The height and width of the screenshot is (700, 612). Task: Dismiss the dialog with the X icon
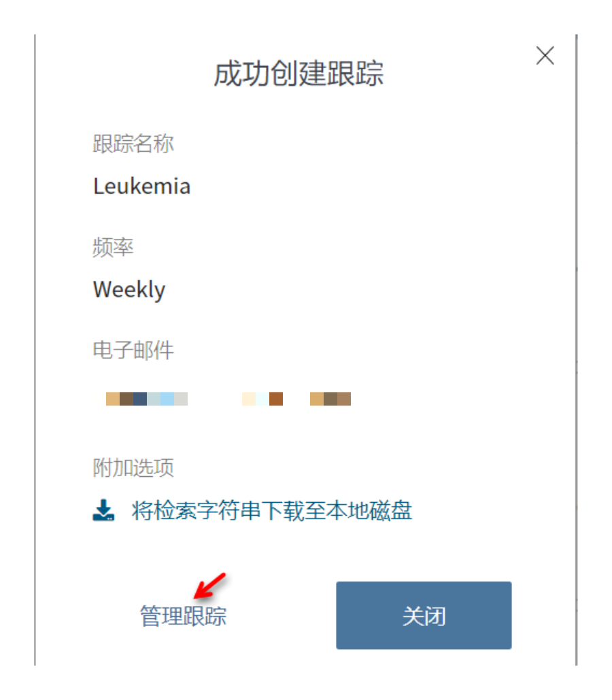(x=545, y=56)
